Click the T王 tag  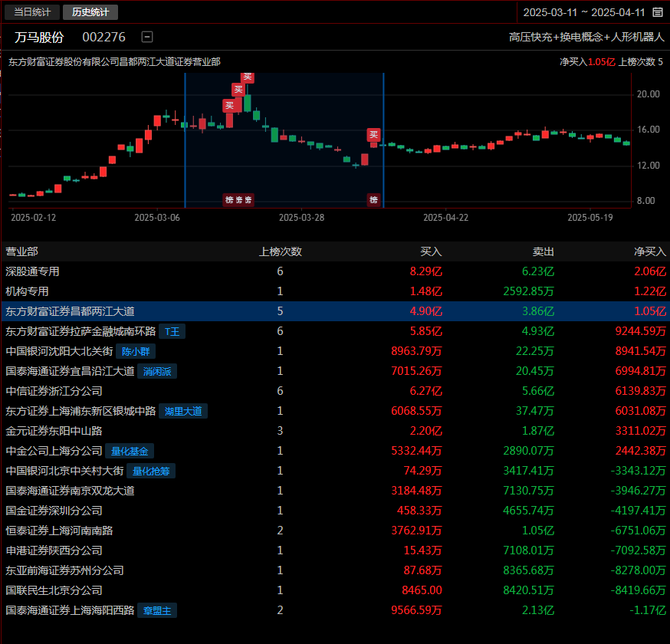(x=172, y=332)
